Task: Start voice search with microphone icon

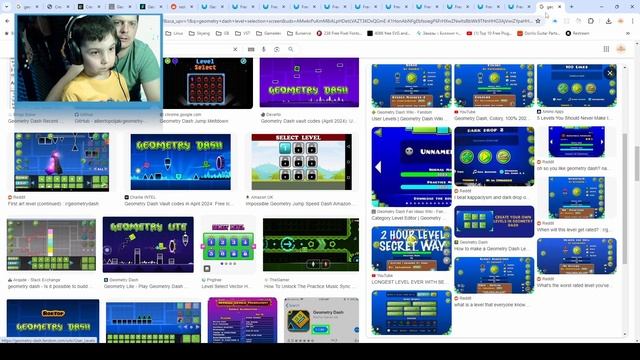Action: pos(264,49)
